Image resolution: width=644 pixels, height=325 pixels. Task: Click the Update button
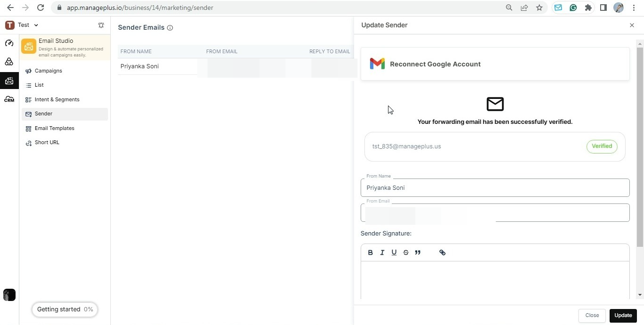coord(623,316)
